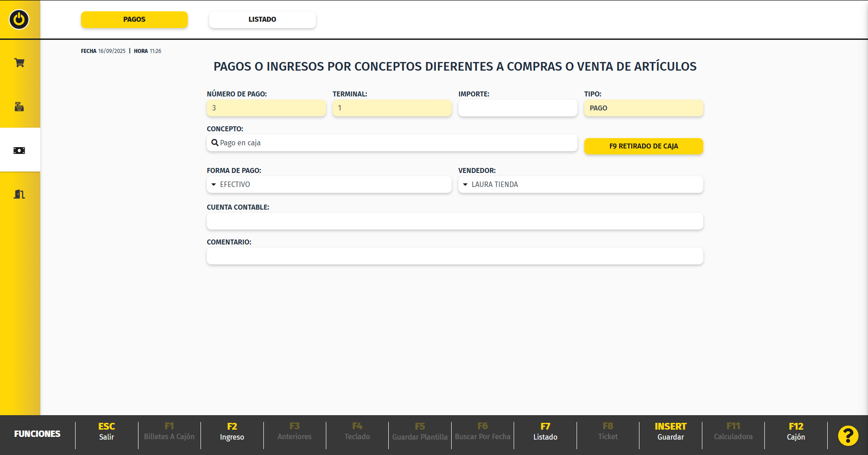Open the help question mark icon
Image resolution: width=868 pixels, height=455 pixels.
tap(848, 436)
